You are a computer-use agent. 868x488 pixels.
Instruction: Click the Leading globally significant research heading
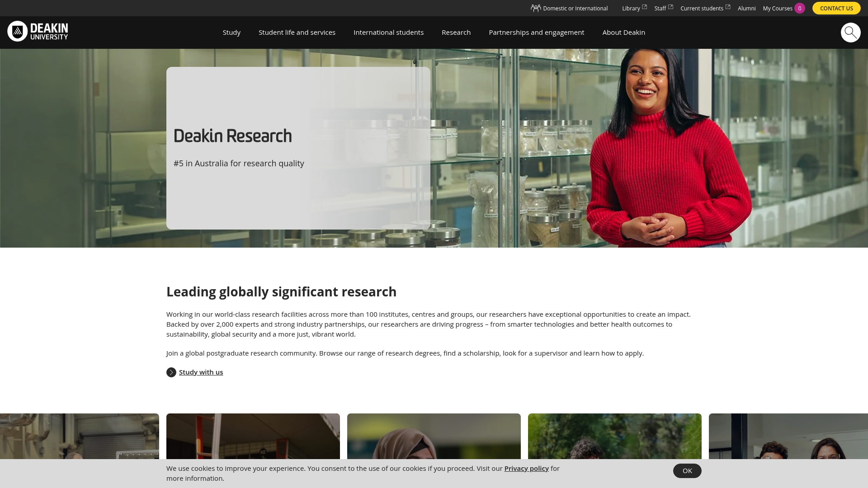tap(281, 292)
